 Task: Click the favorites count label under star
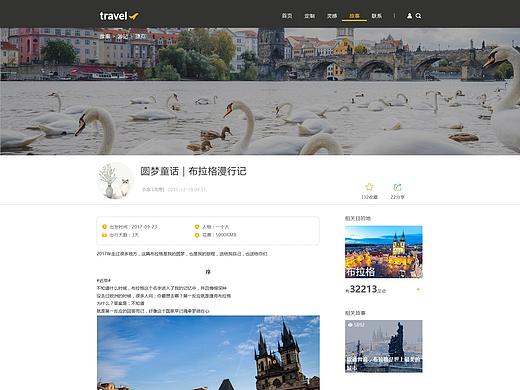[369, 197]
